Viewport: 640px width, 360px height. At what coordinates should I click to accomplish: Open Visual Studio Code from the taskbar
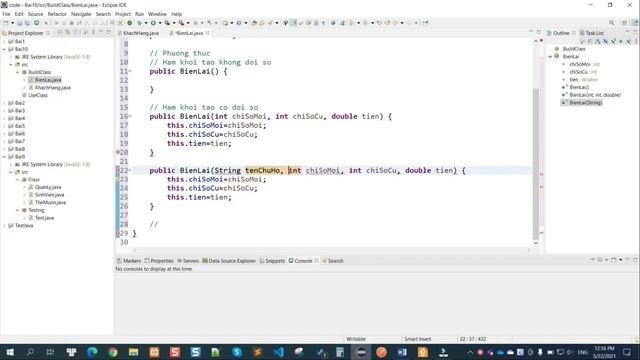(x=278, y=352)
